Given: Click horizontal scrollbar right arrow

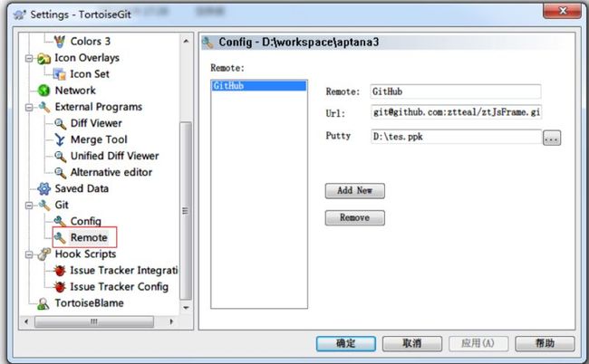Looking at the screenshot, I should (171, 321).
